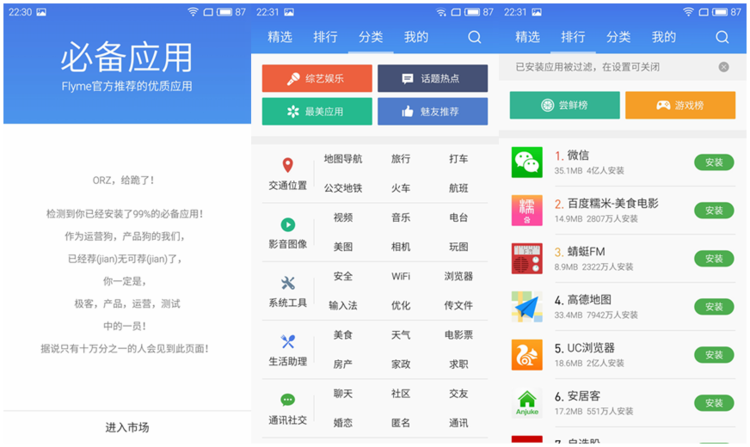The height and width of the screenshot is (447, 750).
Task: Install 微信 with its 安装 button
Action: click(x=713, y=163)
